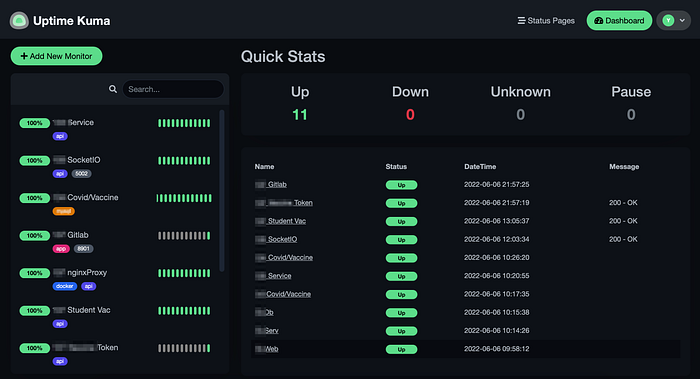Click the Message column header
Viewport: 700px width, 379px height.
tap(624, 167)
